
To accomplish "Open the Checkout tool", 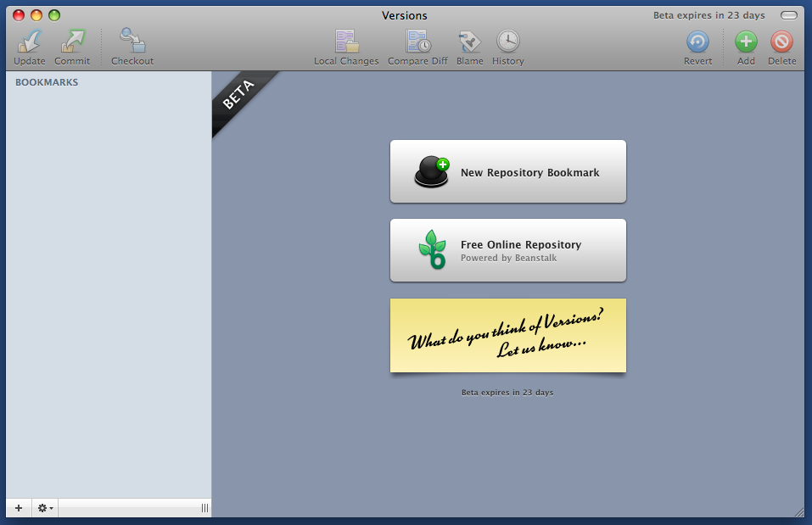I will pyautogui.click(x=132, y=47).
